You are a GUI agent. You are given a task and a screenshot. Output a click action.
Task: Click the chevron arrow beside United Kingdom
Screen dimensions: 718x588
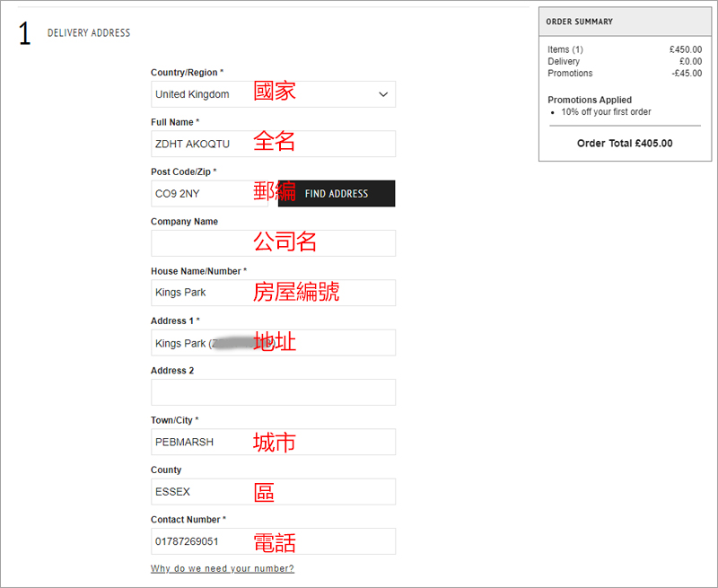point(383,94)
